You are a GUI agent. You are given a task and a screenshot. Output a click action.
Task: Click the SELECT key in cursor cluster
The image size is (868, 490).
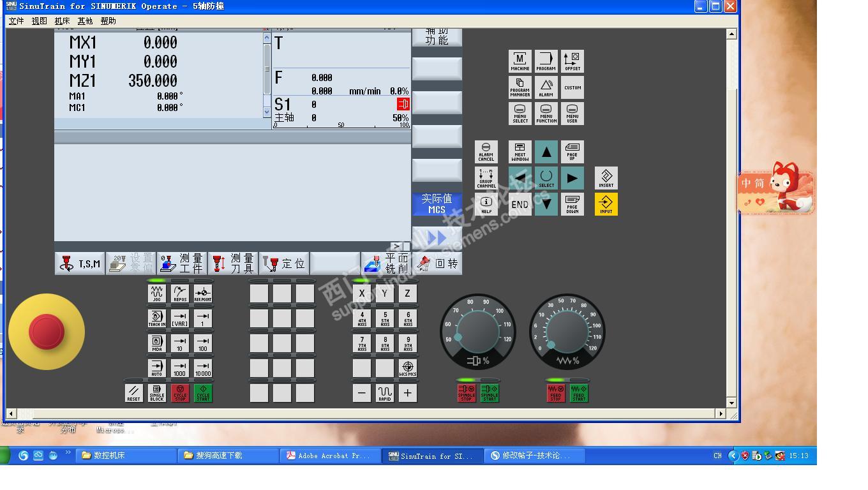[x=546, y=178]
